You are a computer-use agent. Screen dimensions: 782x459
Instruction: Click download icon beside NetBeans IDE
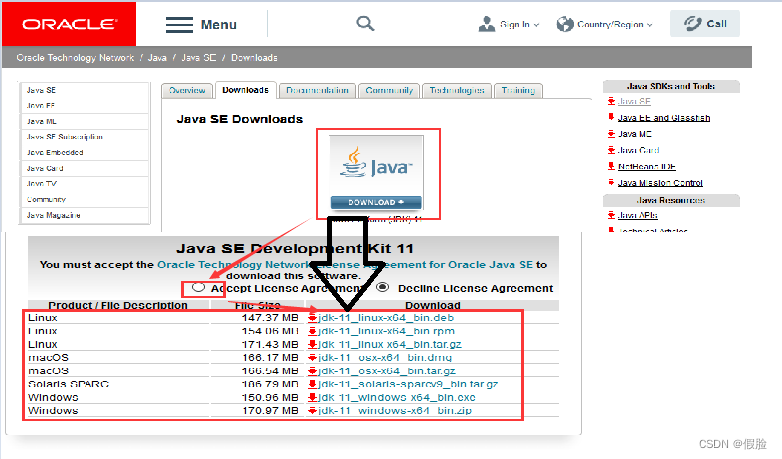coord(611,166)
